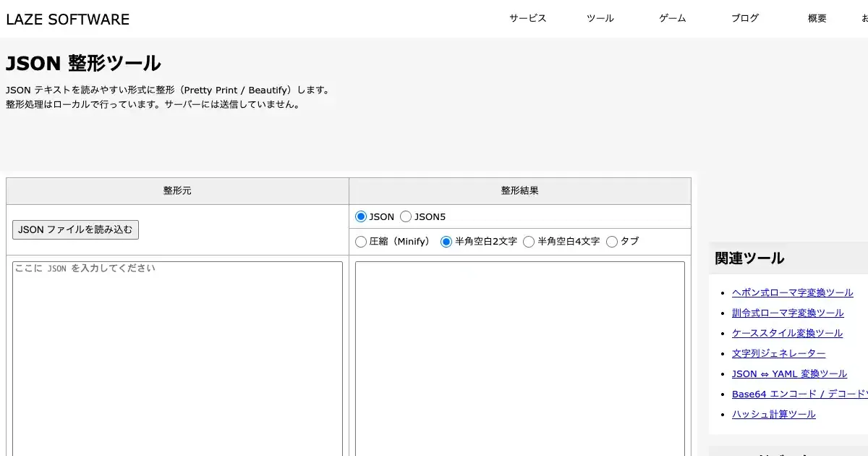868x456 pixels.
Task: Open the ヘボン式ローマ字変換ツール link
Action: pyautogui.click(x=792, y=292)
